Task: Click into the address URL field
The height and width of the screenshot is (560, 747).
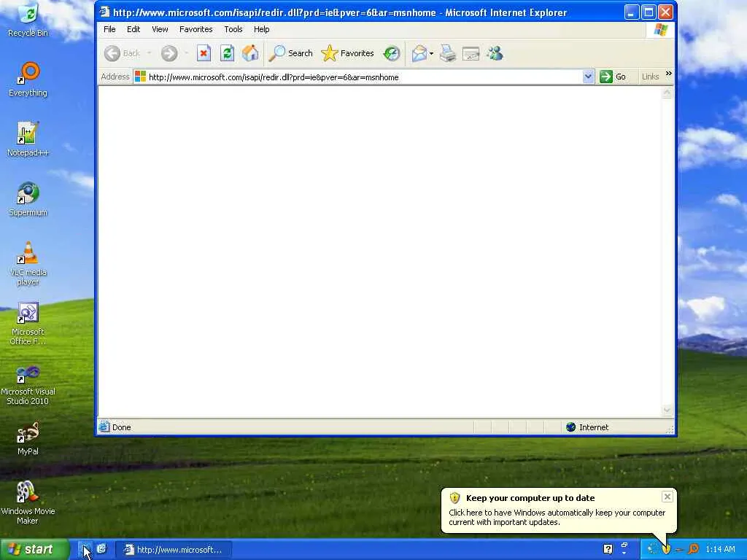Action: (x=365, y=77)
